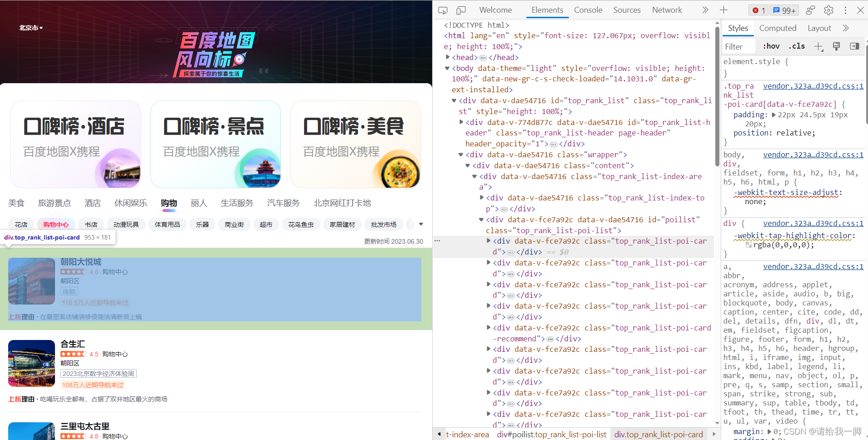Select the Layout sidebar tab
The width and height of the screenshot is (868, 440).
[819, 28]
